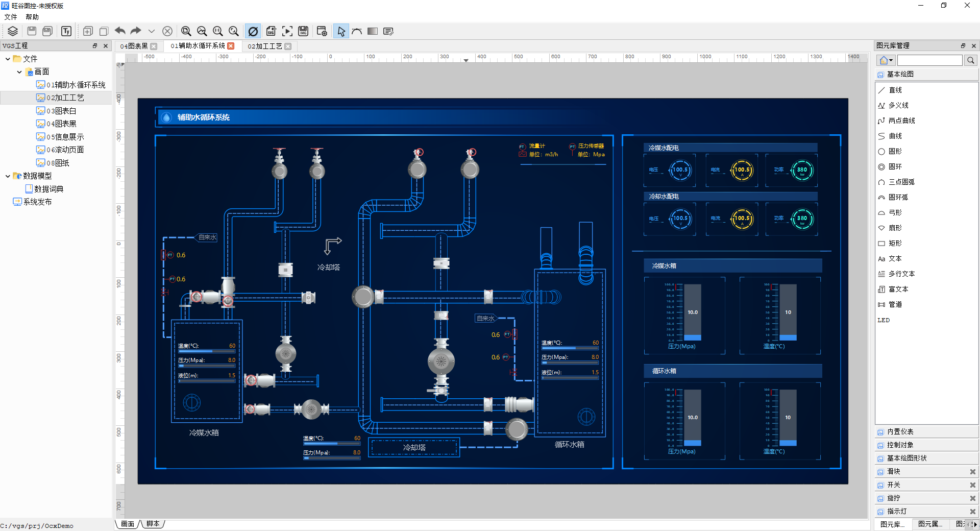Remove the 指示灯 library section
The width and height of the screenshot is (980, 531).
tap(972, 512)
